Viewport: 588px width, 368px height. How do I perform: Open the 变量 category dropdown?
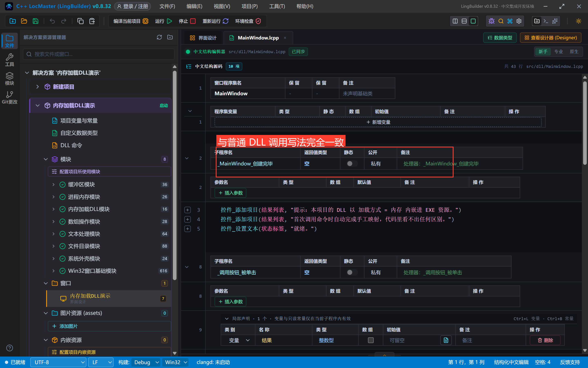pos(239,340)
